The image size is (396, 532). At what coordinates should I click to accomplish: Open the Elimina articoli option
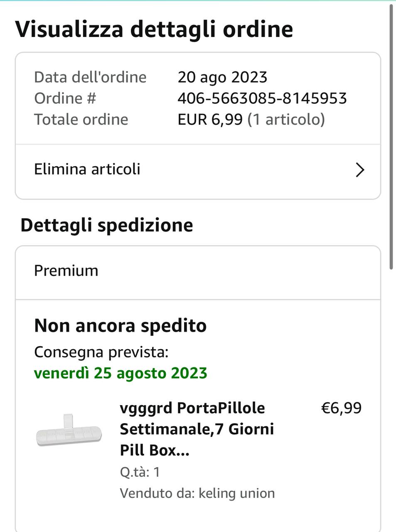pos(87,170)
